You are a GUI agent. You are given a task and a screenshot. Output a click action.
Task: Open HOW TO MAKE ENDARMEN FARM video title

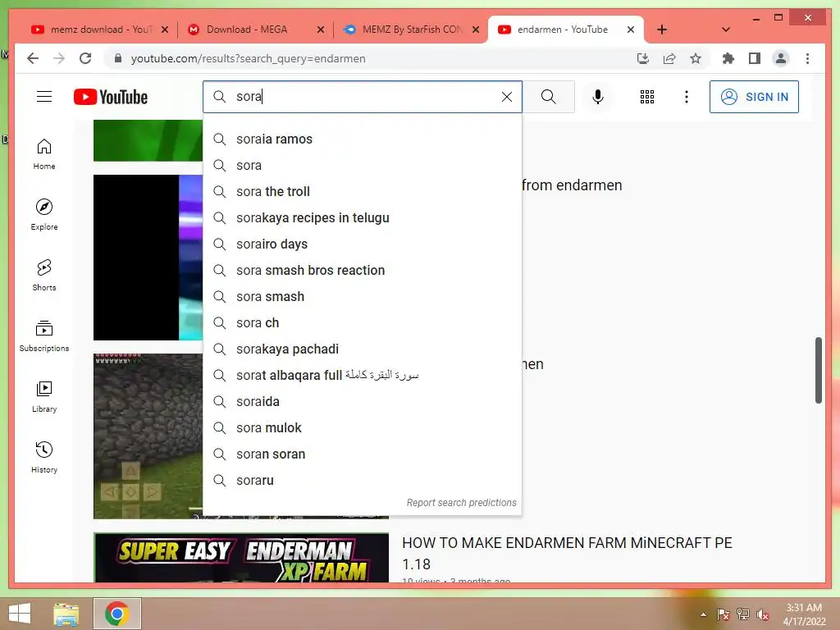point(567,553)
